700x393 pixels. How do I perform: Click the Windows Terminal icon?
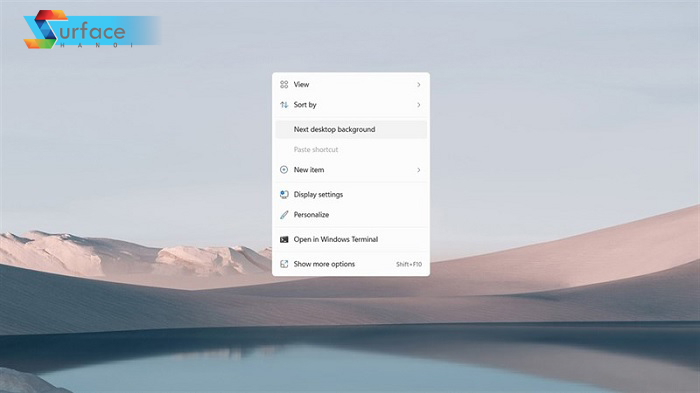(x=284, y=239)
